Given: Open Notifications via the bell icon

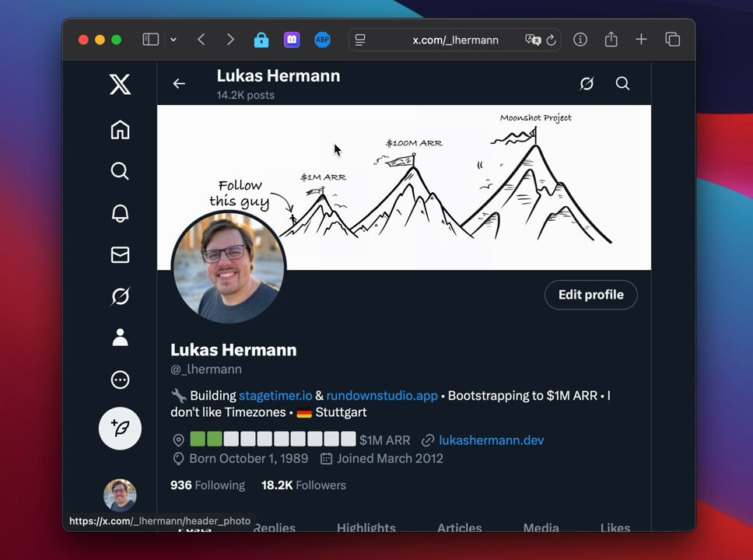Looking at the screenshot, I should tap(120, 213).
